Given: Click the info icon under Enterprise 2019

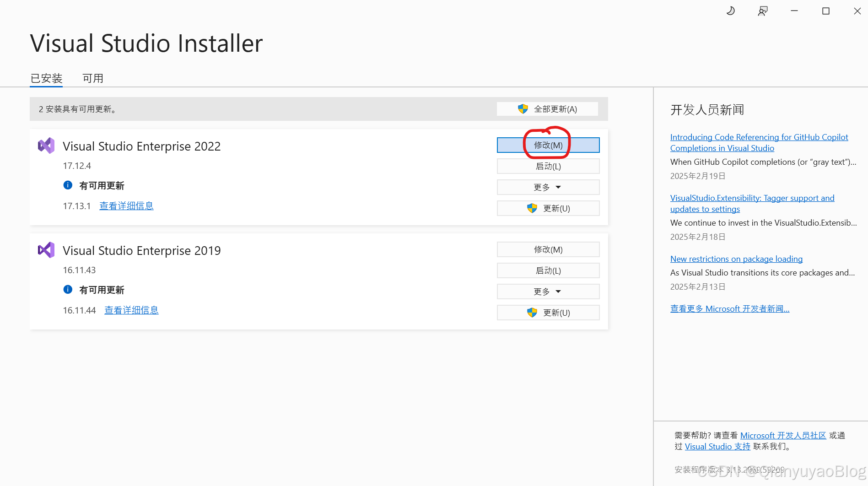Looking at the screenshot, I should [x=68, y=290].
